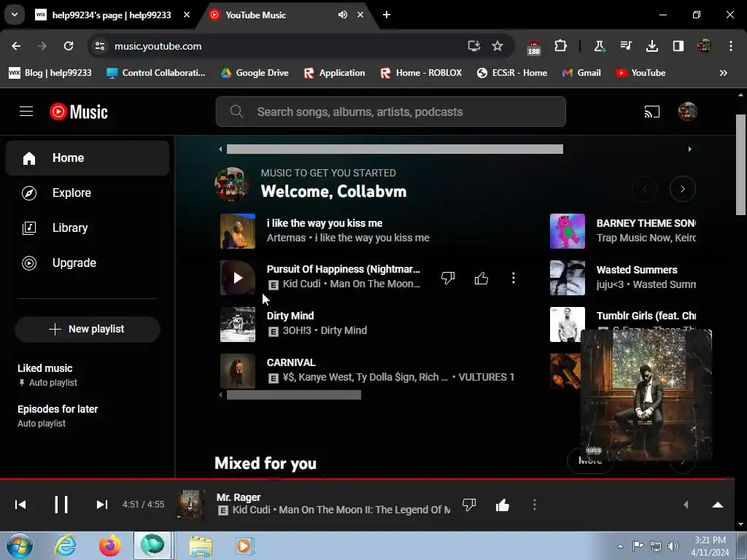Select song i like the way you kiss me

[325, 223]
